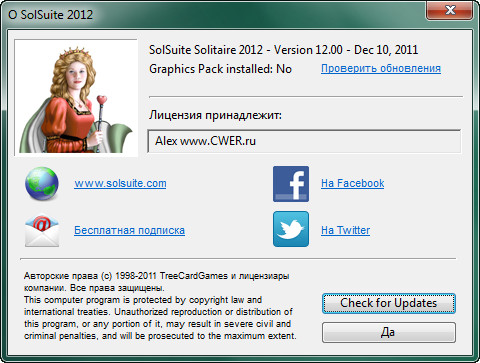Click the Twitter bird icon
This screenshot has width=480, height=363.
pyautogui.click(x=291, y=229)
